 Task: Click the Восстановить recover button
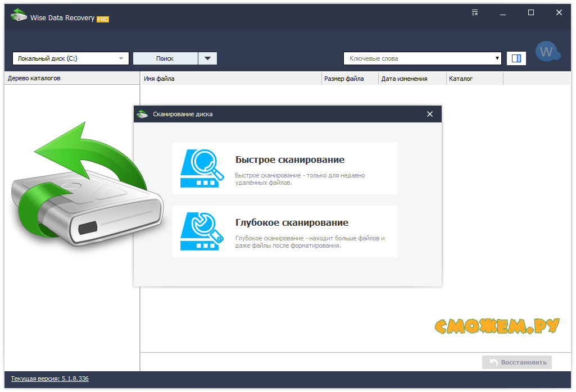[517, 362]
